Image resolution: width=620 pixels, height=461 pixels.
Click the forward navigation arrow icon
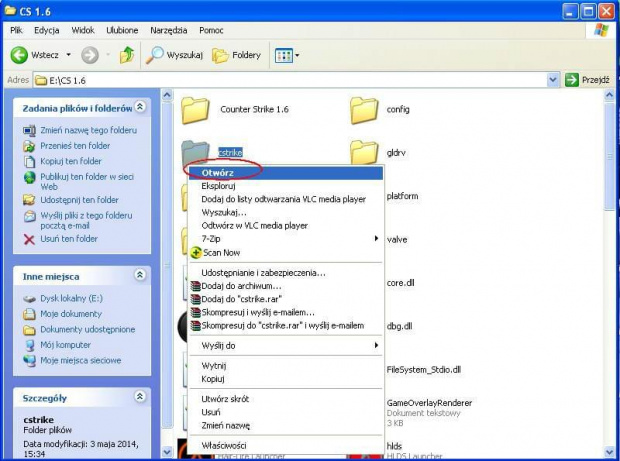(x=90, y=55)
